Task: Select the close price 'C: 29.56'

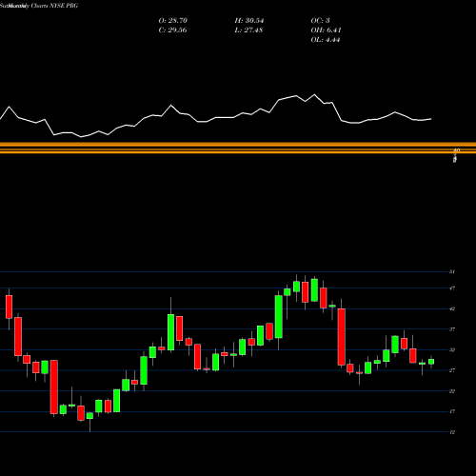Action: pos(172,30)
